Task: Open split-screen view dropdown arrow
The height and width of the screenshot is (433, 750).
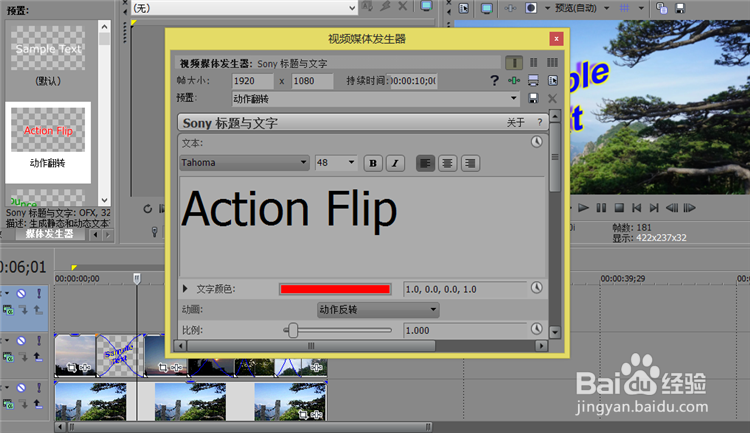Action: click(x=547, y=8)
